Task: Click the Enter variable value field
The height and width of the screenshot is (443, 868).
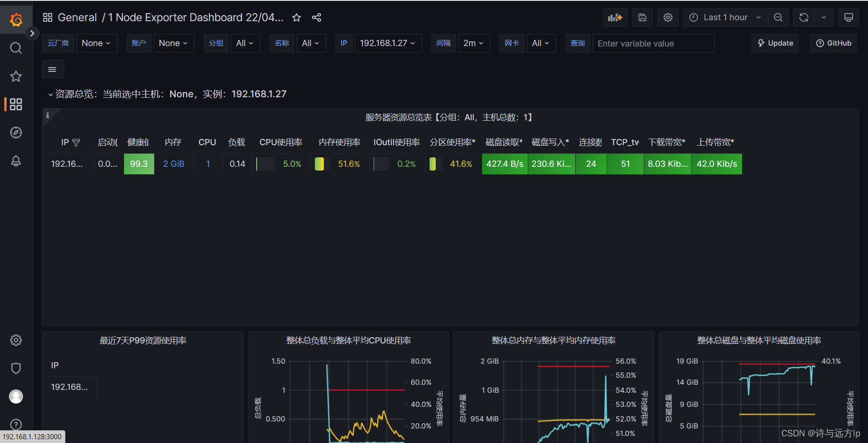Action: pos(653,43)
